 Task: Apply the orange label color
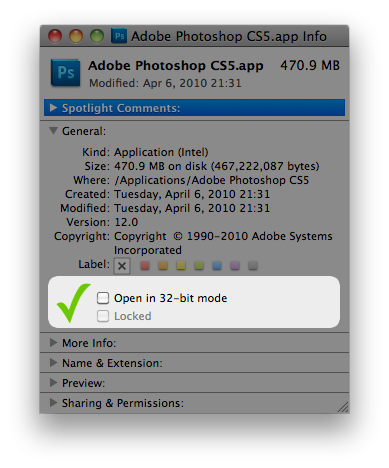click(163, 265)
